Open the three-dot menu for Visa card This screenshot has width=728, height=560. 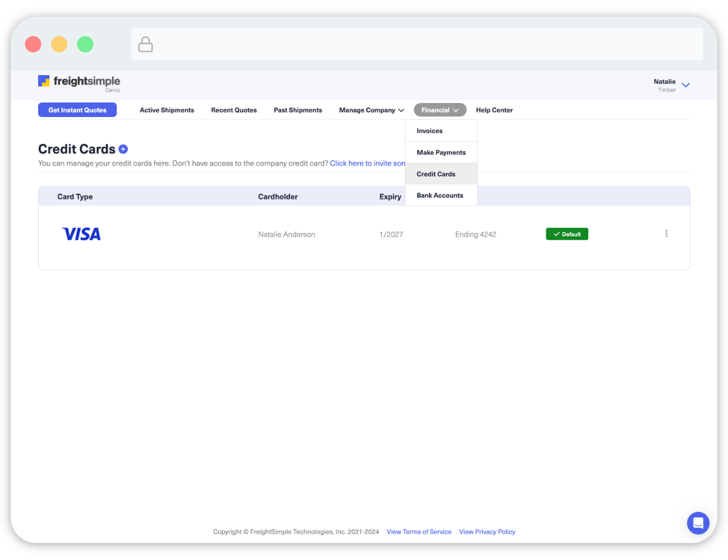(x=666, y=234)
